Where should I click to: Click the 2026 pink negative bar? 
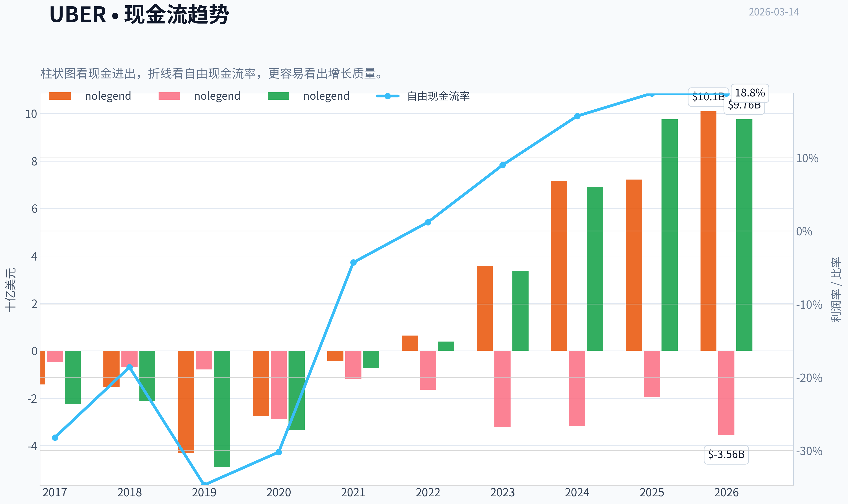tap(726, 393)
